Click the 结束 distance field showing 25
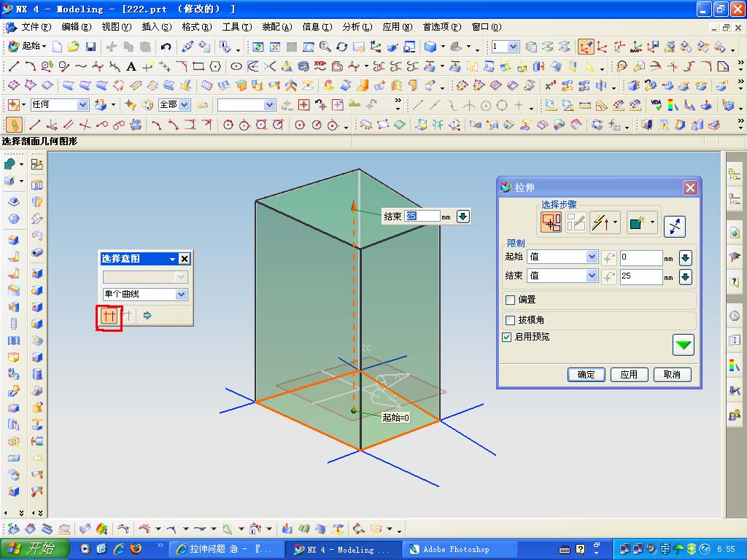The width and height of the screenshot is (747, 560). click(x=641, y=276)
